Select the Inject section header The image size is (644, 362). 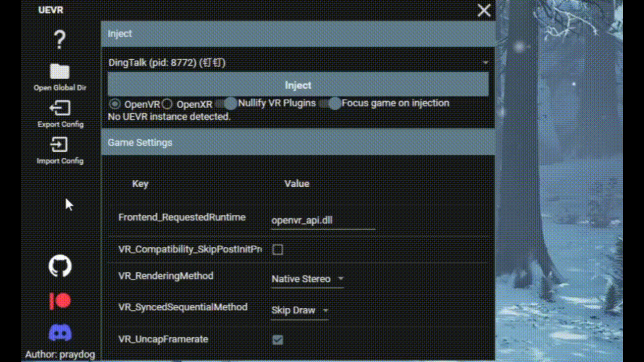click(120, 34)
